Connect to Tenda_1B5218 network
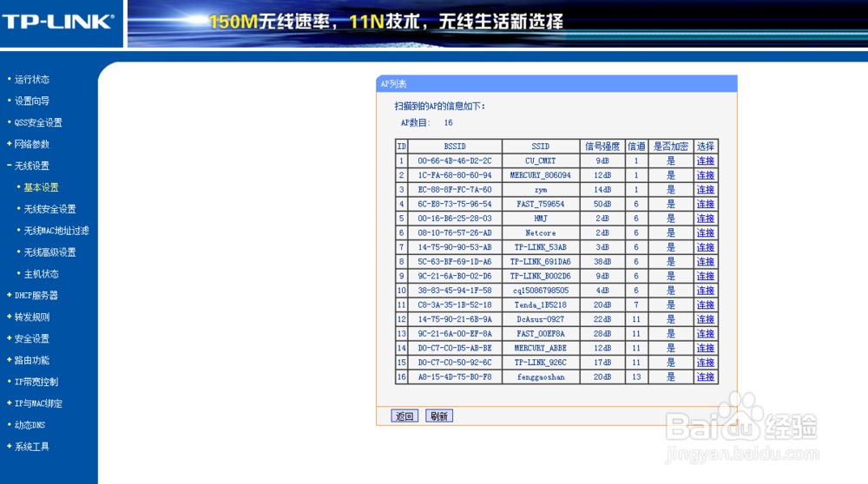This screenshot has height=484, width=868. pos(705,304)
